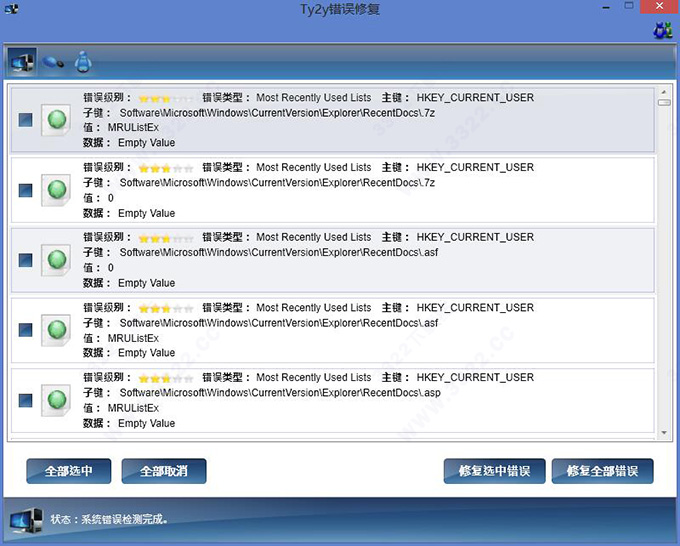Click the two-figures icon at top right
This screenshot has height=546, width=680.
coord(663,31)
